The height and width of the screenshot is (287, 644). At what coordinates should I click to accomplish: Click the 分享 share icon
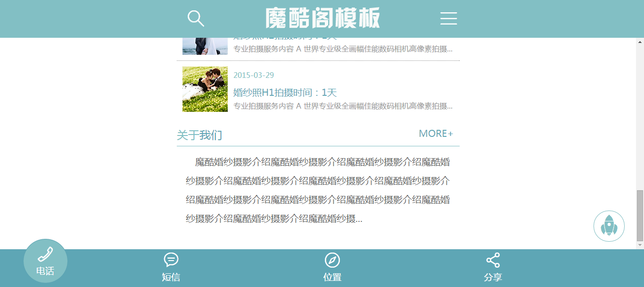point(493,260)
